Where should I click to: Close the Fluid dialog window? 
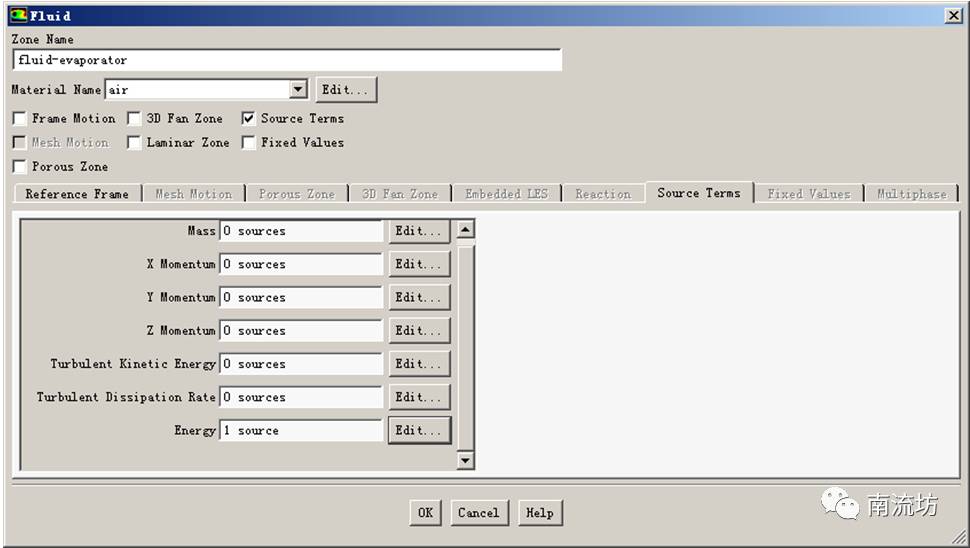[x=953, y=15]
